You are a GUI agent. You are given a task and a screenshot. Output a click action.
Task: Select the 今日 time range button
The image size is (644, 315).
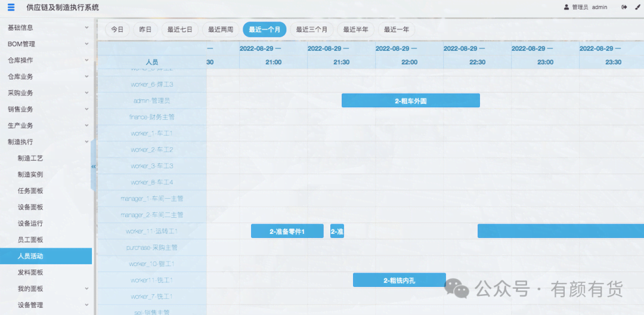(117, 29)
